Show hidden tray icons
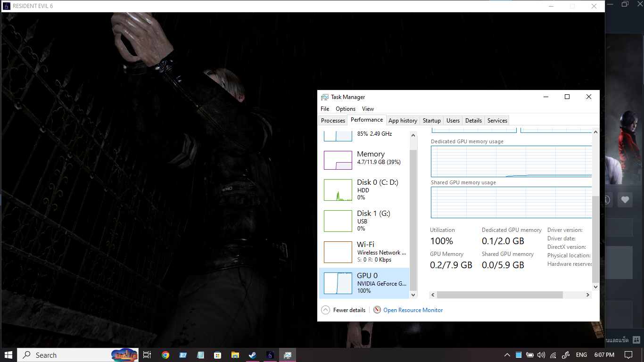Image resolution: width=644 pixels, height=362 pixels. pyautogui.click(x=507, y=355)
